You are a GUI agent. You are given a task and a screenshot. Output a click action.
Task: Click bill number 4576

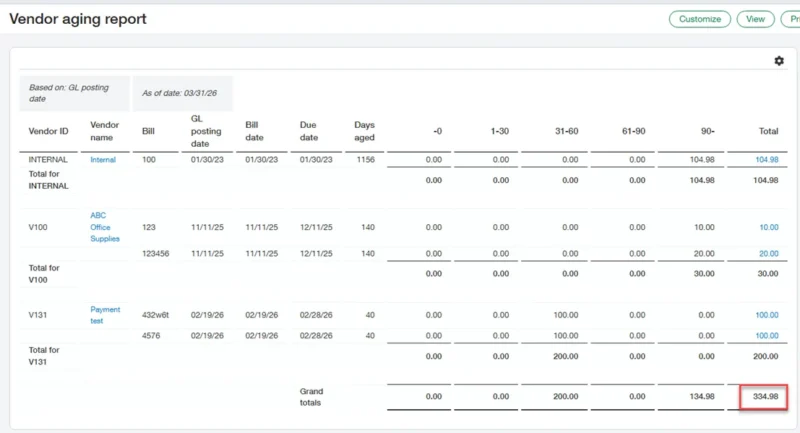click(151, 336)
